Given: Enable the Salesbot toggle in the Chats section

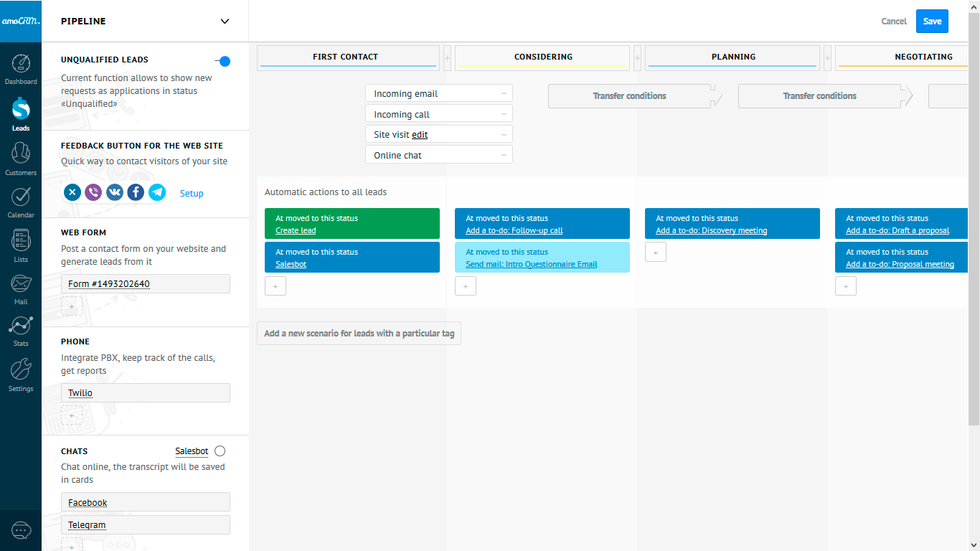Looking at the screenshot, I should [220, 451].
